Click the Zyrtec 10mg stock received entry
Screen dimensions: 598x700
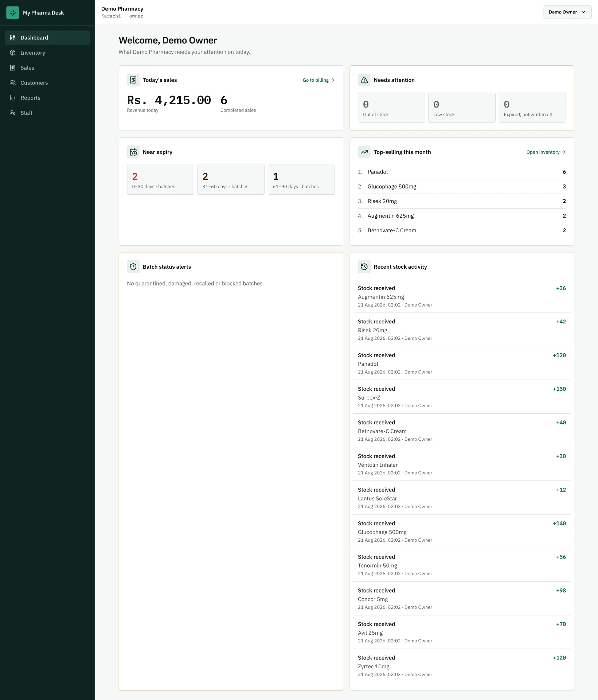[x=462, y=666]
